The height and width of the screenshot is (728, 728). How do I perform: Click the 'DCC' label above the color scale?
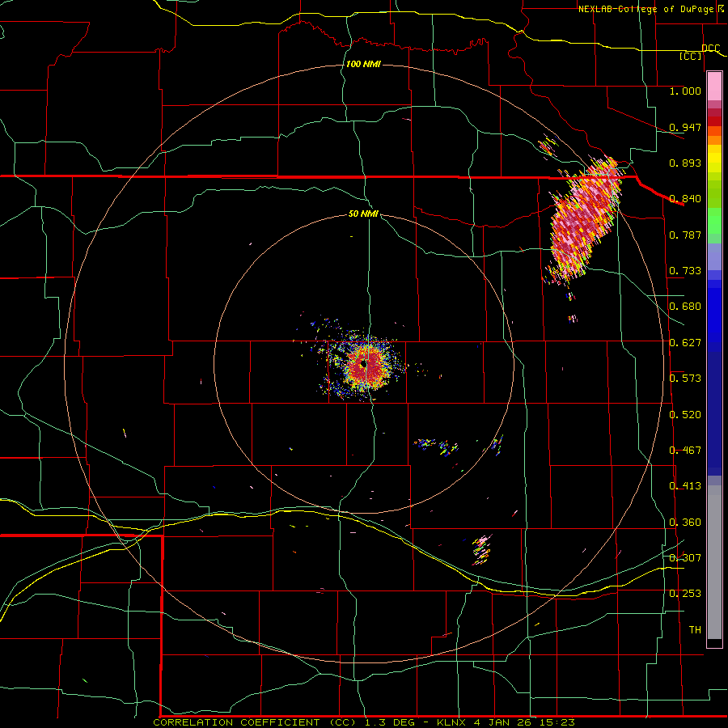tap(710, 49)
